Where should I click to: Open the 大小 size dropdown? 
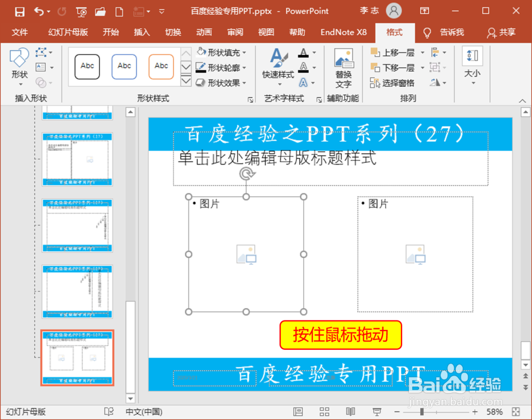472,65
